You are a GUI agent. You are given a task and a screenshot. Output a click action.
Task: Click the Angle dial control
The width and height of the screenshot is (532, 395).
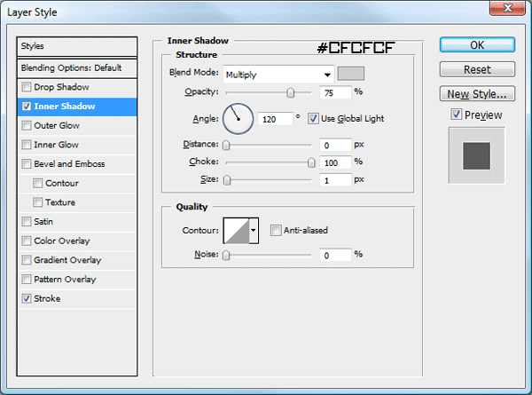pyautogui.click(x=238, y=119)
